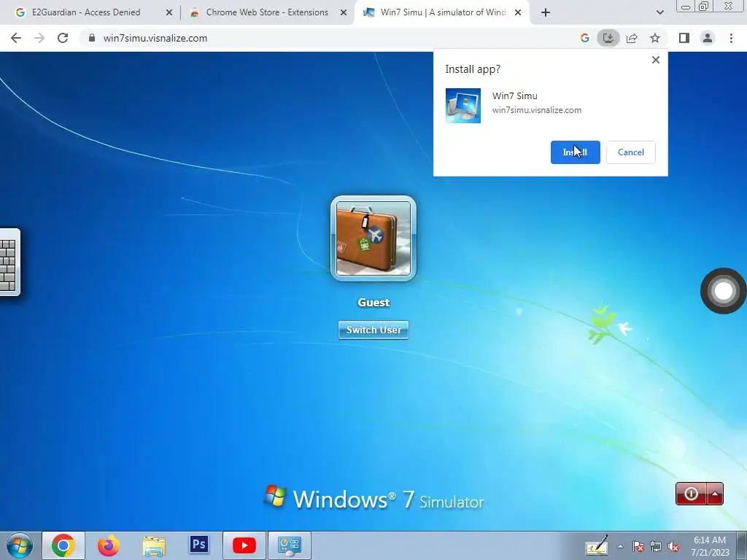Toggle the browser side panel
This screenshot has width=747, height=560.
click(x=684, y=38)
